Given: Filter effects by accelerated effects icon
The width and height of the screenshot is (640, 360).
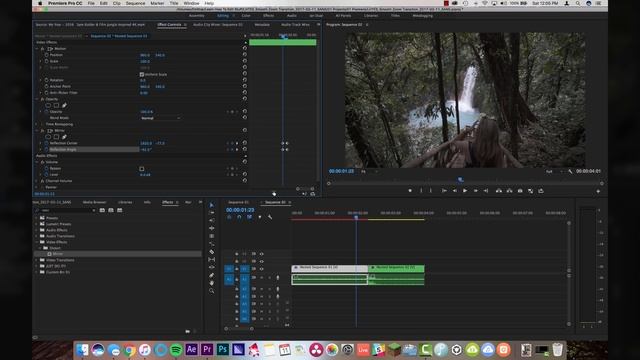Looking at the screenshot, I should point(102,210).
